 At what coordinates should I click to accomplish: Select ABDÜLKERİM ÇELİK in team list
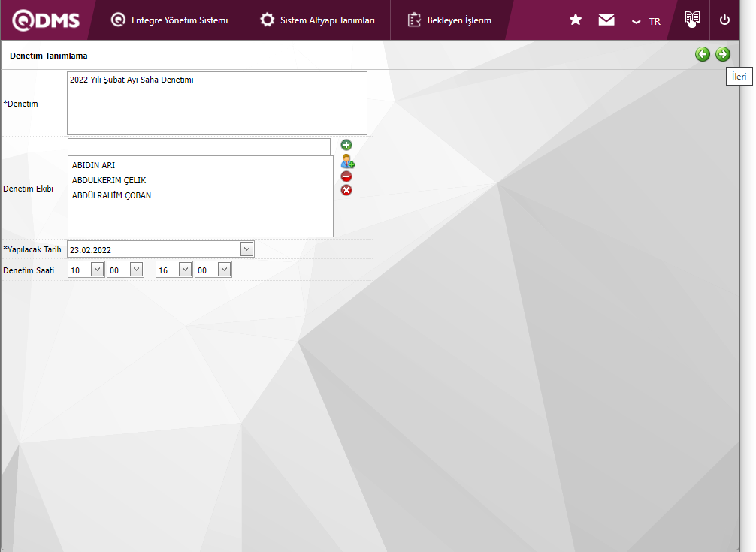[x=109, y=180]
